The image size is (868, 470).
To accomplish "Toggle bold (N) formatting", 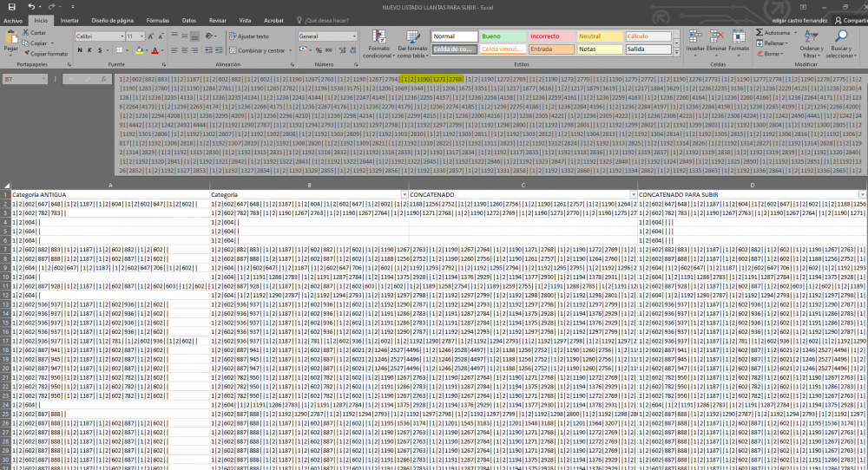I will pos(80,50).
